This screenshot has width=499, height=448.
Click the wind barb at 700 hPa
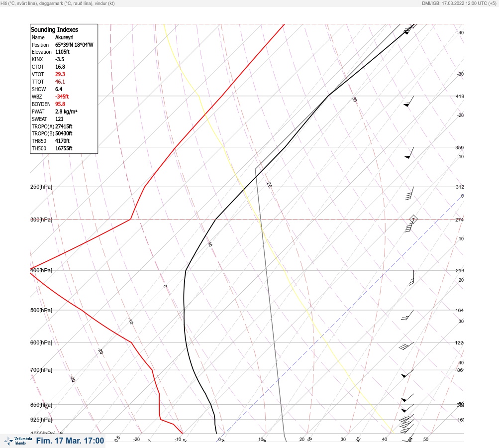tap(407, 374)
